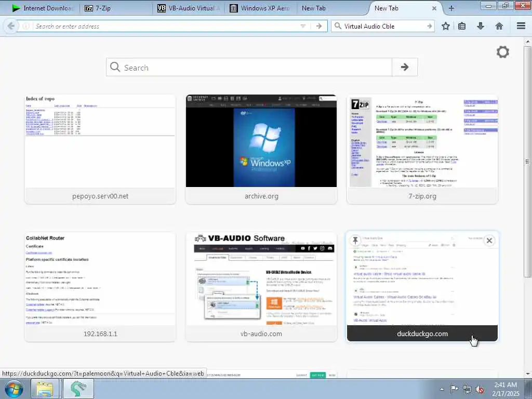This screenshot has height=399, width=532.
Task: Click the page vertical scrollbar thumb
Action: [527, 161]
